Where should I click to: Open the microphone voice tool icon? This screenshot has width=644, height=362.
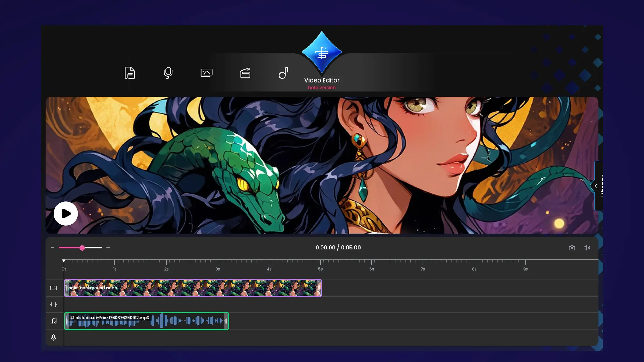pos(168,73)
